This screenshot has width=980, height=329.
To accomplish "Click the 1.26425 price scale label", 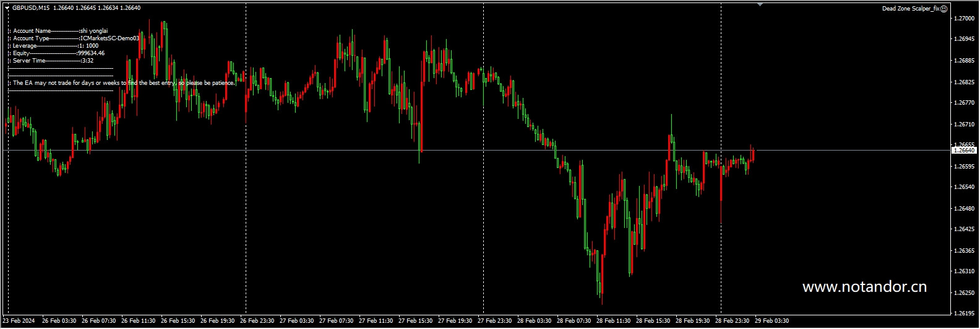I will tap(965, 229).
